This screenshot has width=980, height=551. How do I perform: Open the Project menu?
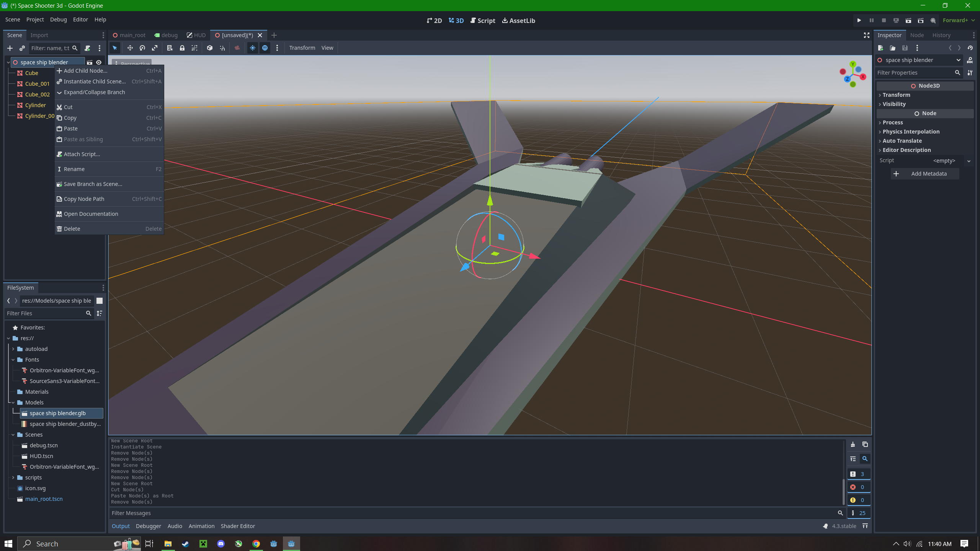35,20
